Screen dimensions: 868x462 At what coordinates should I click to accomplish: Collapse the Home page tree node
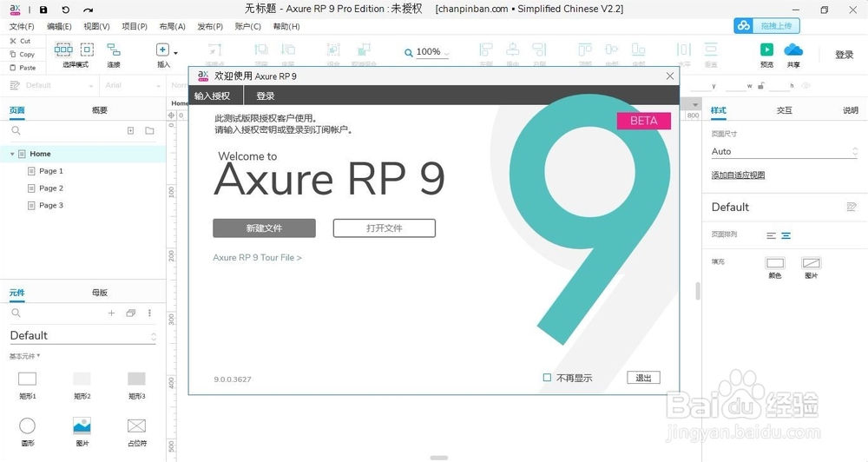[x=12, y=154]
